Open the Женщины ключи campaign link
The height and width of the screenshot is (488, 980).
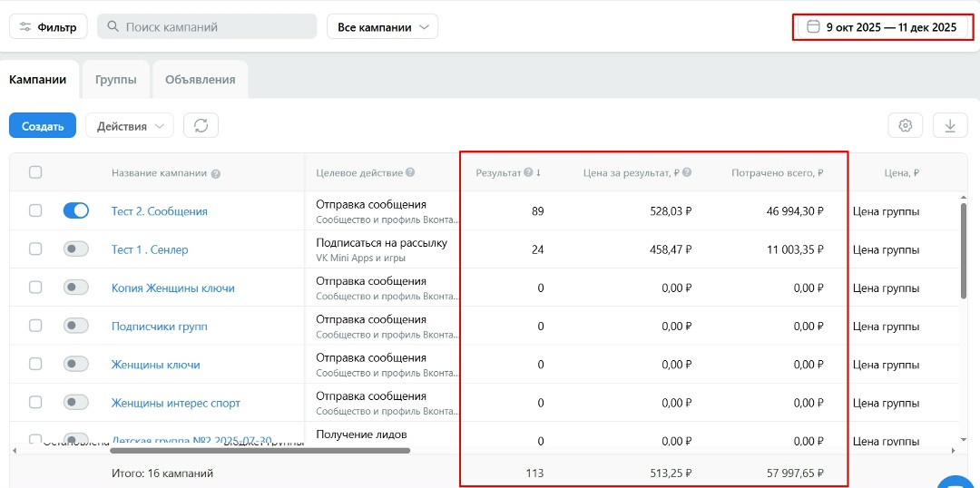pos(156,365)
